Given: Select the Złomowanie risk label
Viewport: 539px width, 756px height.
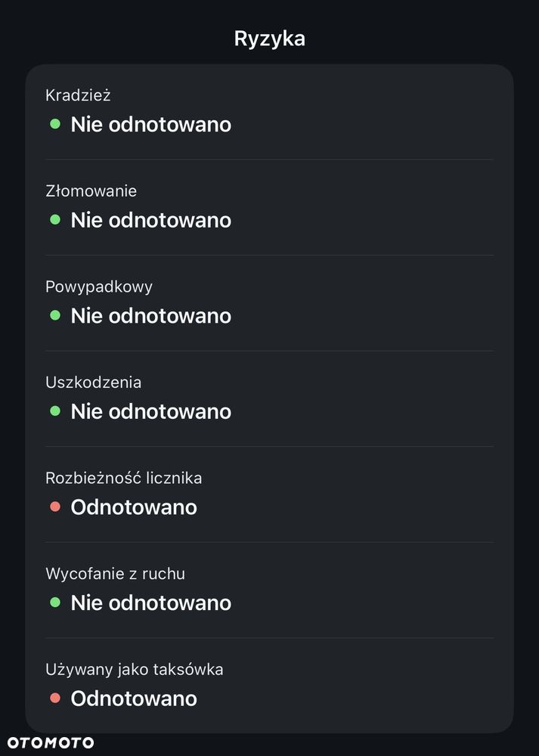Looking at the screenshot, I should tap(91, 191).
